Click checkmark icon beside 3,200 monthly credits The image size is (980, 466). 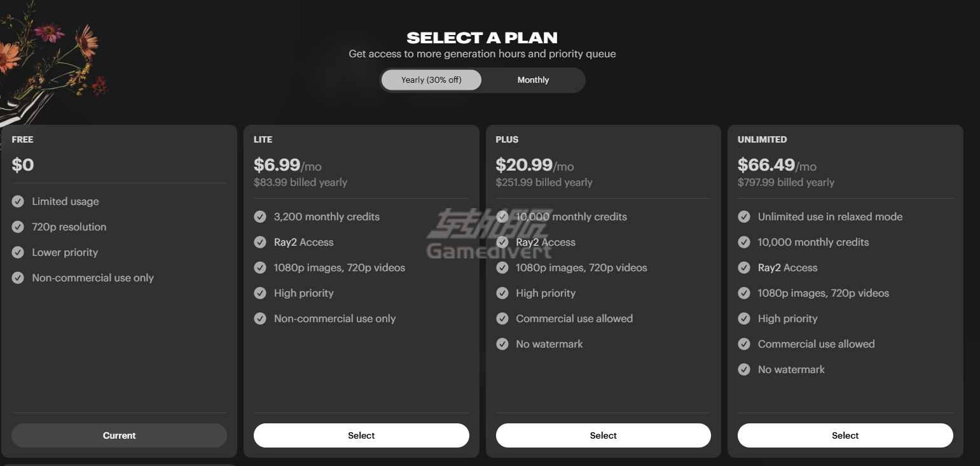pyautogui.click(x=260, y=216)
